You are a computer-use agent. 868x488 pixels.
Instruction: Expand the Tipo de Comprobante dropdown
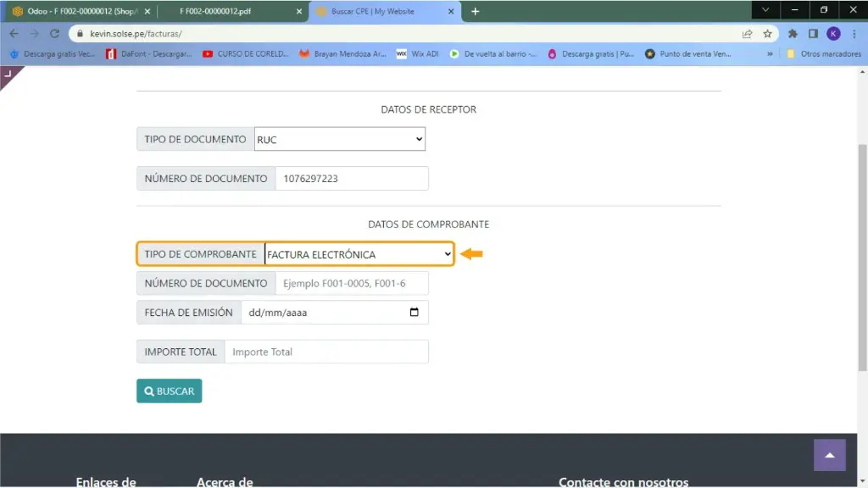359,254
